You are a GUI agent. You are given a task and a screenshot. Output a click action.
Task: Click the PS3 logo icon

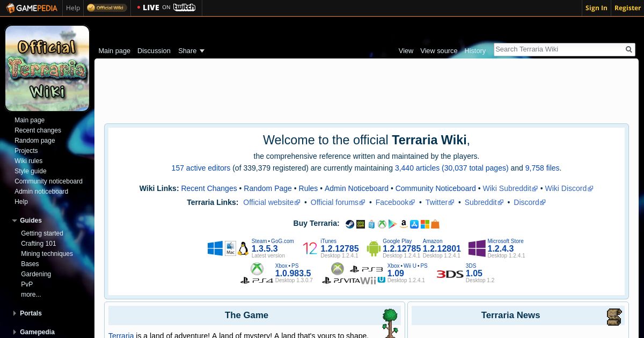click(367, 269)
